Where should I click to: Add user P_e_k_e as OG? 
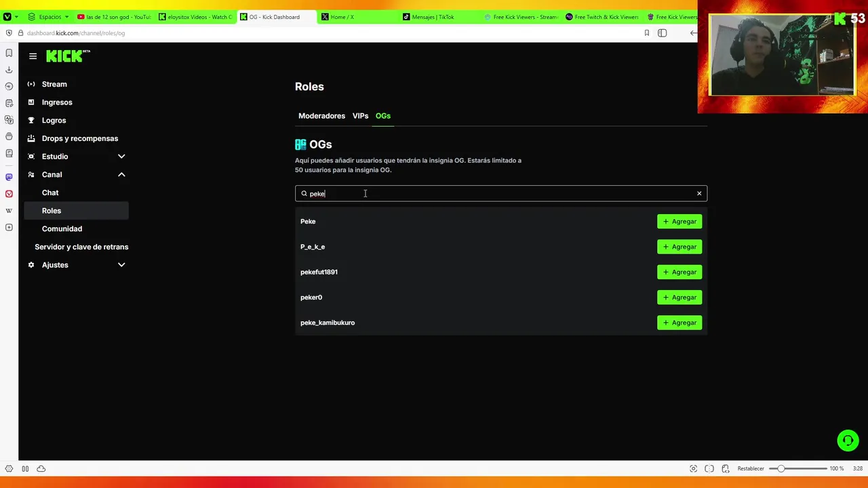point(679,247)
